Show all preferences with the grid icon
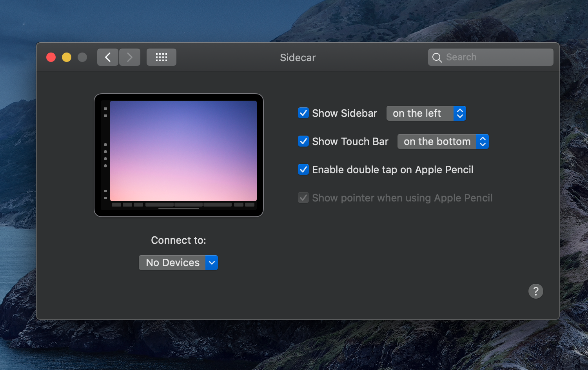The height and width of the screenshot is (370, 588). click(162, 57)
